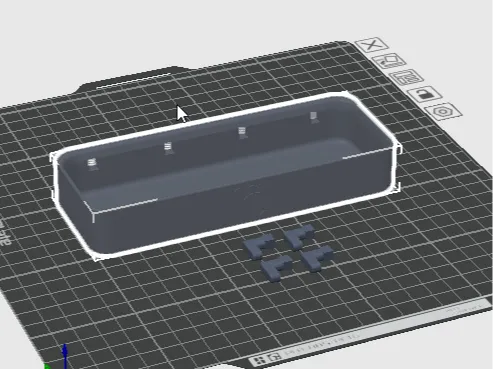The image size is (493, 369).
Task: Remove the plate with the X icon
Action: click(372, 45)
